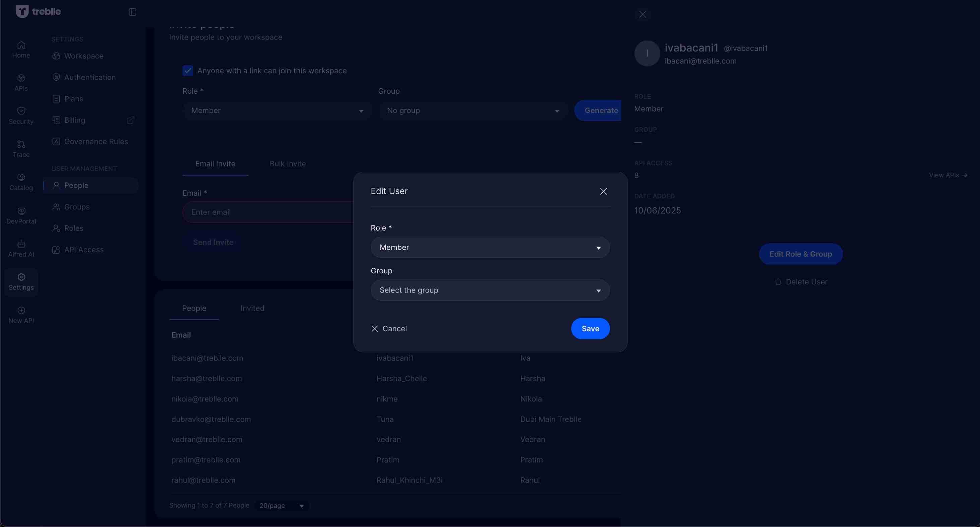Launch Alfred AI from the sidebar
This screenshot has width=980, height=527.
pyautogui.click(x=21, y=244)
